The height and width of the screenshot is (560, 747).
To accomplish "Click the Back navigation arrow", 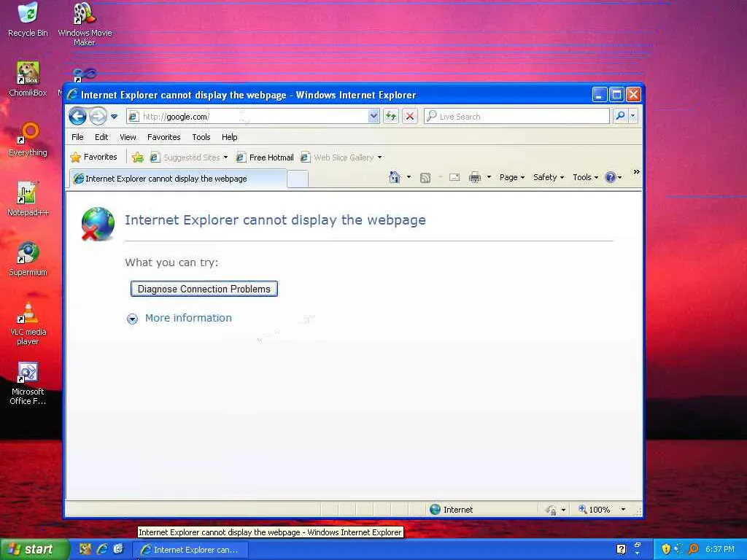I will click(x=77, y=116).
